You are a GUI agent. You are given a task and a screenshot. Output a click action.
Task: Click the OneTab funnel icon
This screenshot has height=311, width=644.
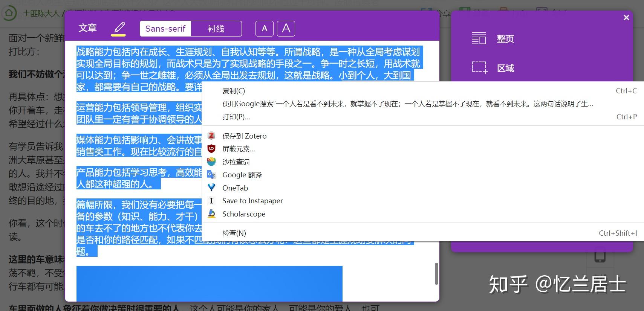click(211, 188)
